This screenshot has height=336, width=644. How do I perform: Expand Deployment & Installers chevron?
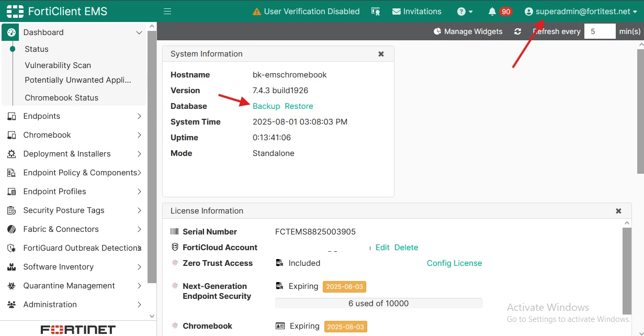click(139, 154)
